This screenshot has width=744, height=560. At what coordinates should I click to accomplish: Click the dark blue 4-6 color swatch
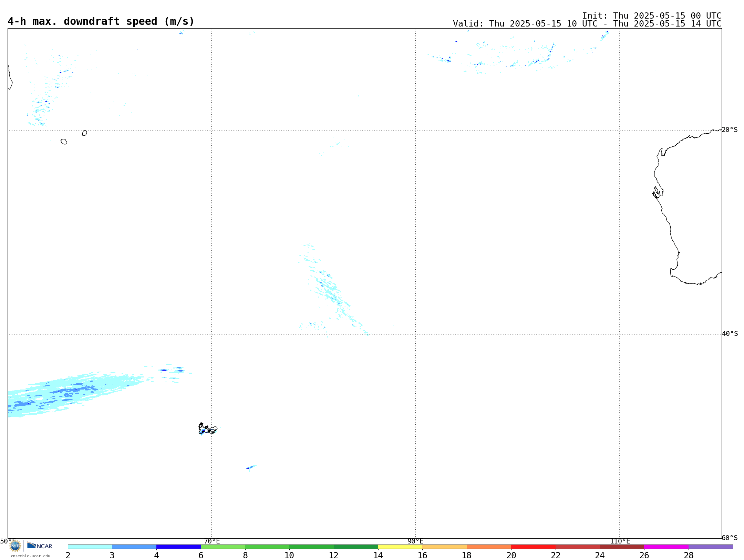179,547
